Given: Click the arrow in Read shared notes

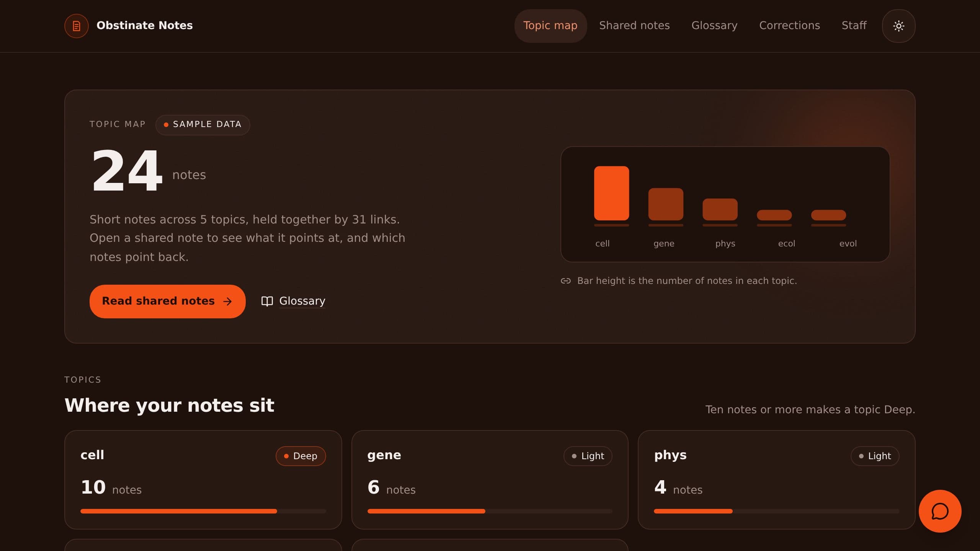Looking at the screenshot, I should 227,302.
